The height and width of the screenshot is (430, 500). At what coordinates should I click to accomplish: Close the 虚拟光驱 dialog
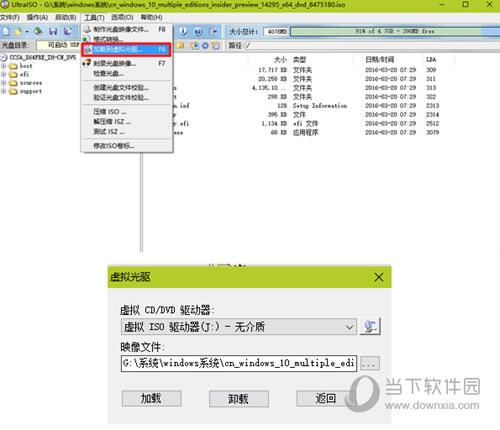pyautogui.click(x=379, y=277)
